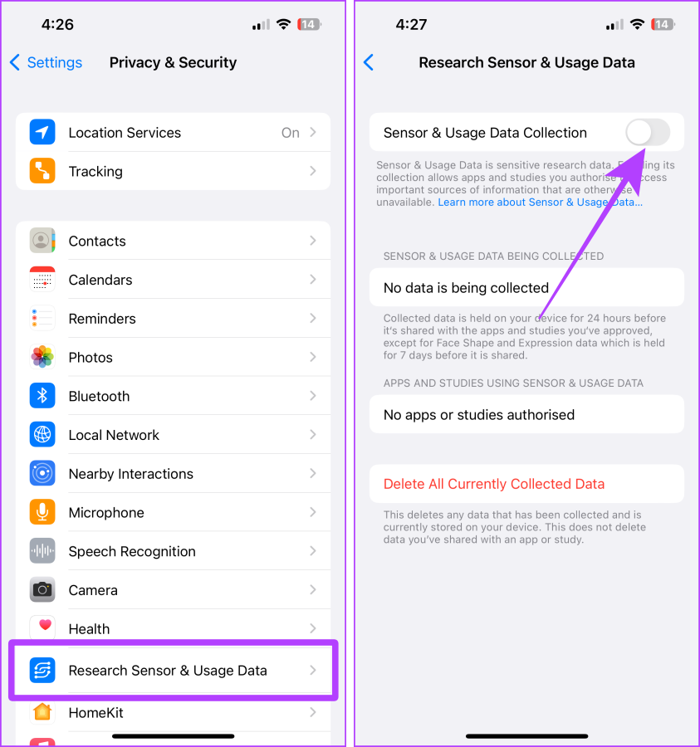Viewport: 700px width, 747px height.
Task: Tap the orange Tracking icon
Action: pos(42,170)
